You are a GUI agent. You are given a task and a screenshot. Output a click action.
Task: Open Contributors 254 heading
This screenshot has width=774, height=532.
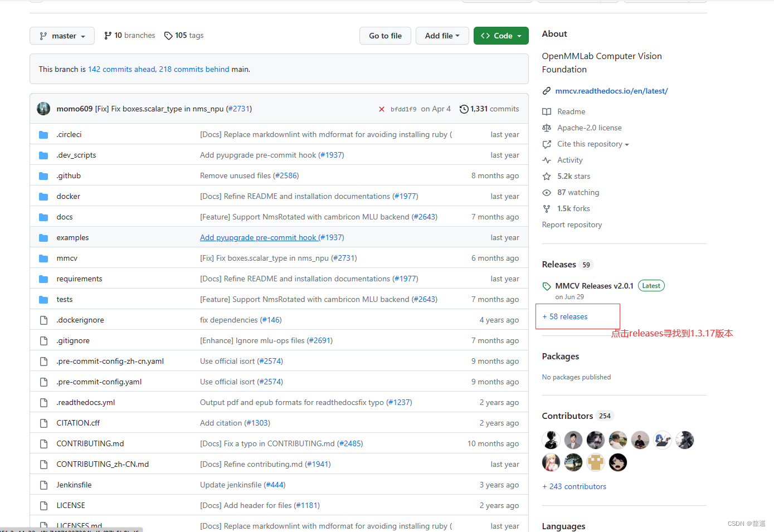pyautogui.click(x=577, y=416)
